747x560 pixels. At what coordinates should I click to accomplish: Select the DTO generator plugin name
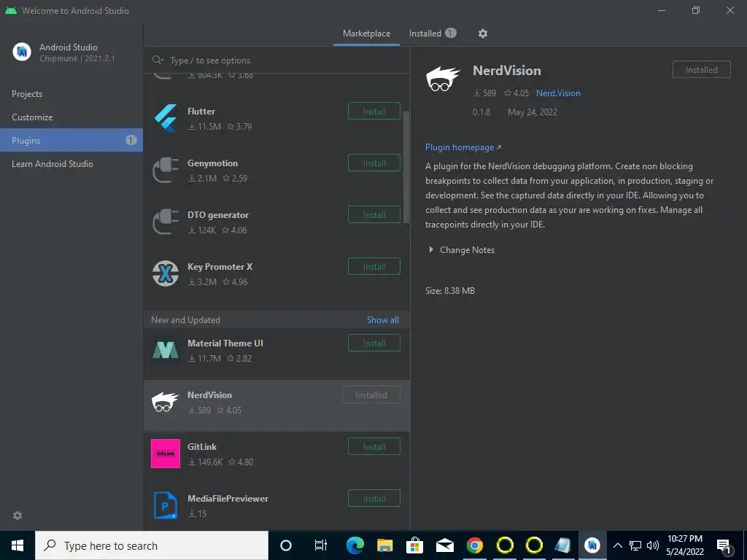point(217,215)
